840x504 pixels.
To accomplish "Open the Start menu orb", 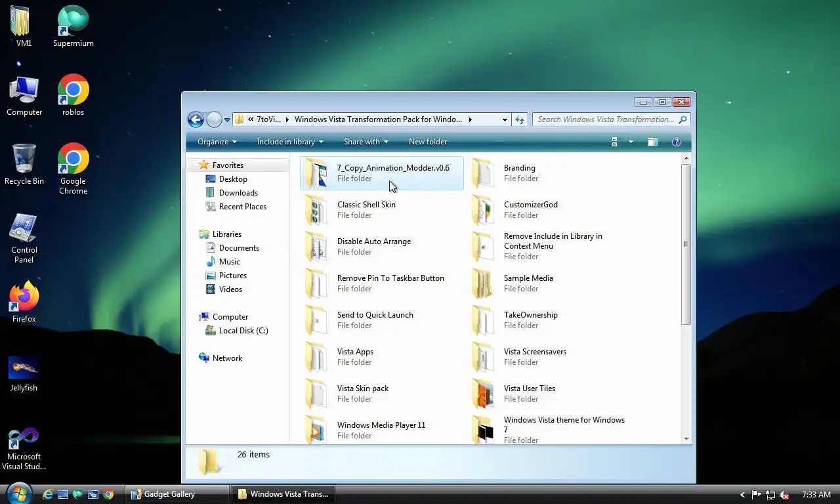I will point(18,493).
